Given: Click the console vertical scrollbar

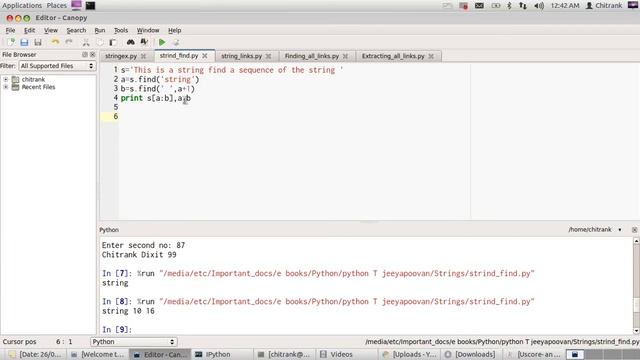Looking at the screenshot, I should pos(636,286).
